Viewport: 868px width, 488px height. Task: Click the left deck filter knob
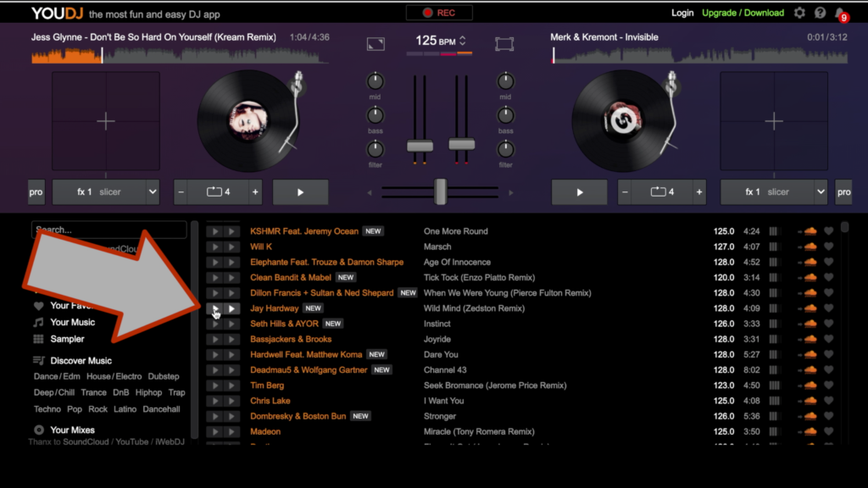click(376, 149)
